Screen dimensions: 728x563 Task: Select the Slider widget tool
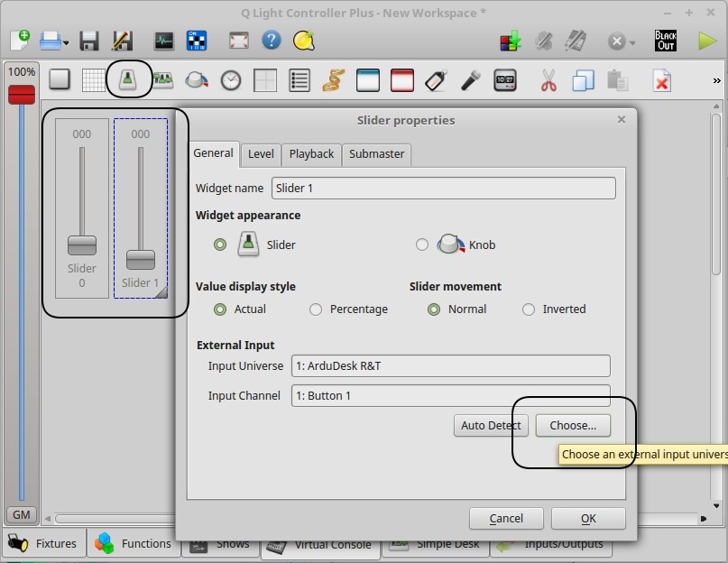pyautogui.click(x=129, y=79)
